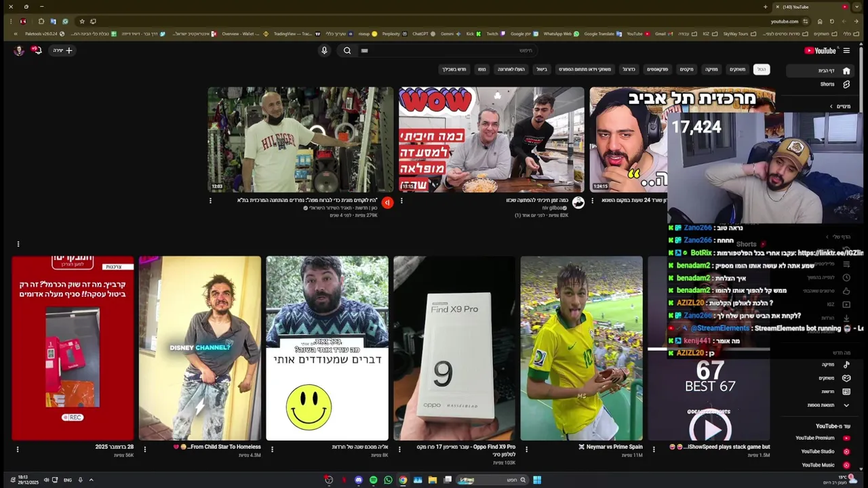Open YouTube Premium in sidebar
Viewport: 868px width, 488px height.
click(822, 439)
